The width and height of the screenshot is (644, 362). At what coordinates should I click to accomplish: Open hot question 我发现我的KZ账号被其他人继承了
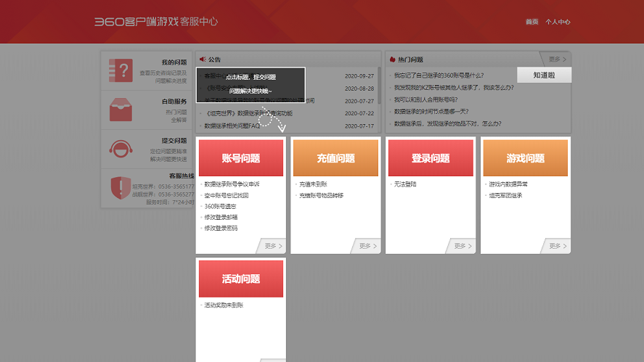pyautogui.click(x=454, y=88)
